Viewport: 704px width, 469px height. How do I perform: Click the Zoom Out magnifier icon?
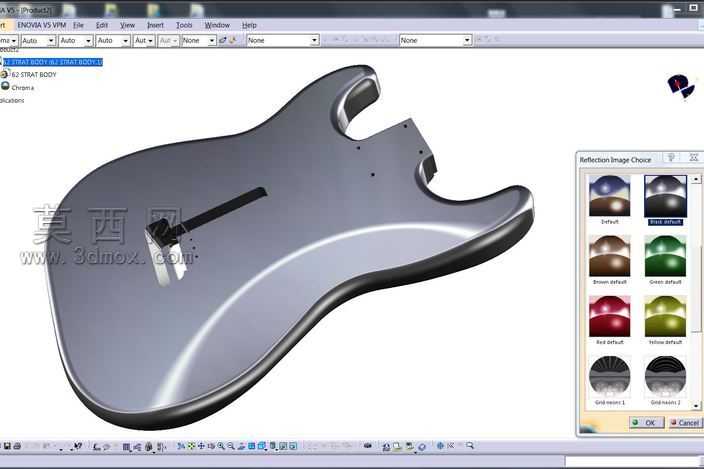(x=231, y=446)
